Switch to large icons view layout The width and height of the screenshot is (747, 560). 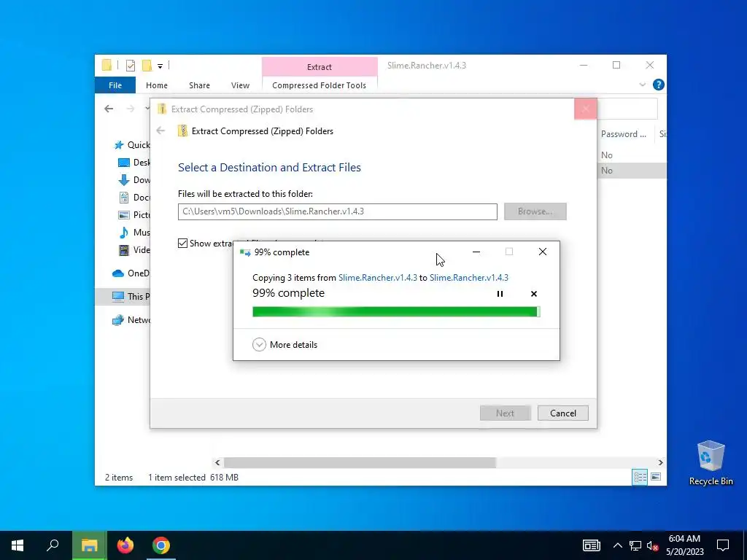(656, 477)
